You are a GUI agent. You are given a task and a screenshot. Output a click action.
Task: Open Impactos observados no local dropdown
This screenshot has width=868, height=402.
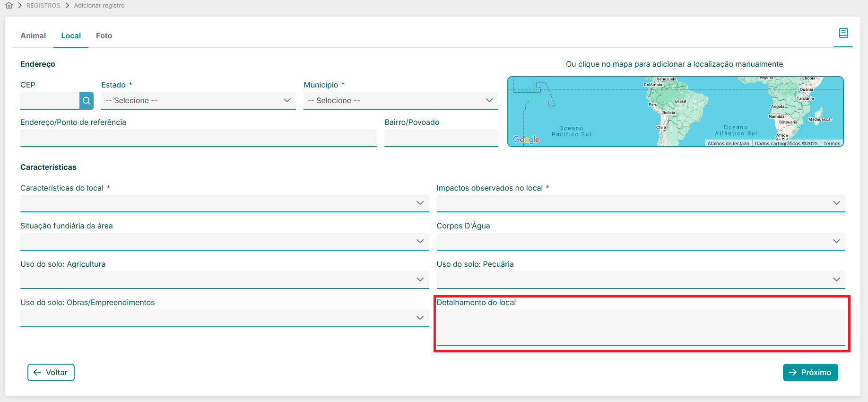pyautogui.click(x=641, y=203)
